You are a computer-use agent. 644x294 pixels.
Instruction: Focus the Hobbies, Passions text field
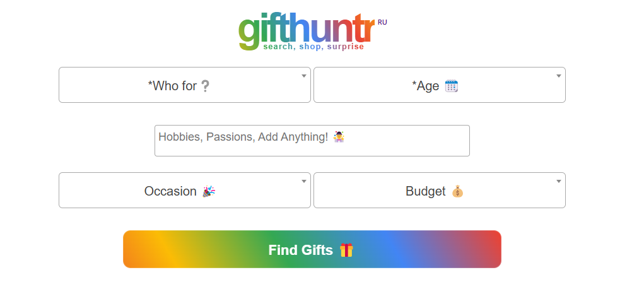tap(312, 141)
